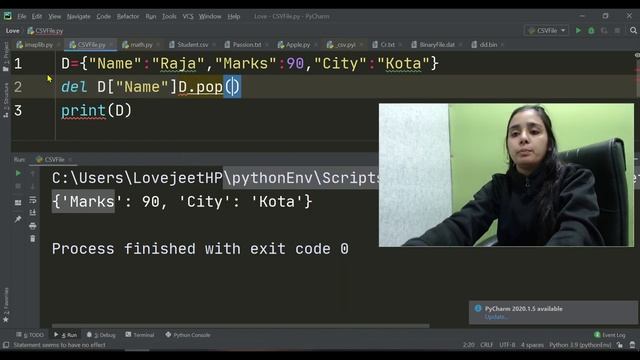Open the Python Console tool window

click(188, 335)
